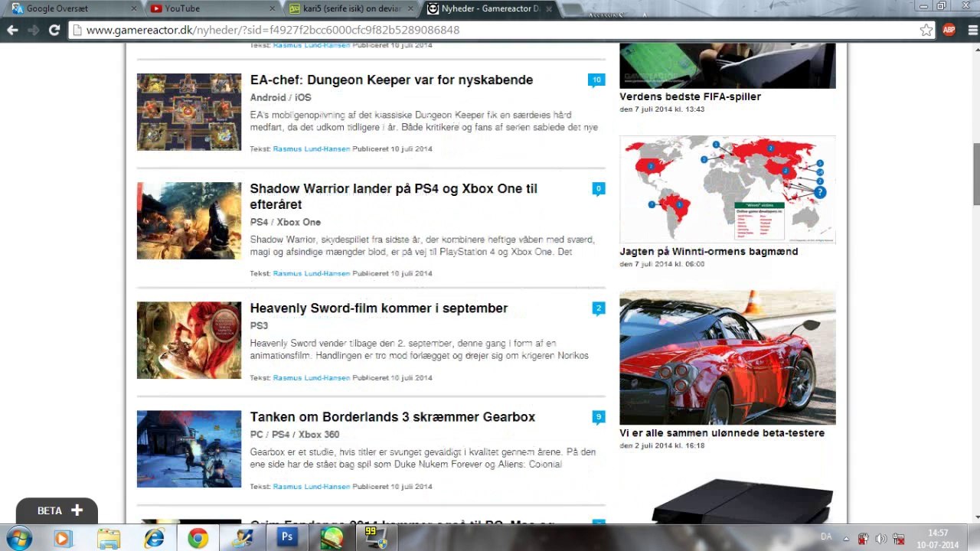Click the page's vertical scrollbar thumb
This screenshot has width=980, height=551.
click(975, 174)
